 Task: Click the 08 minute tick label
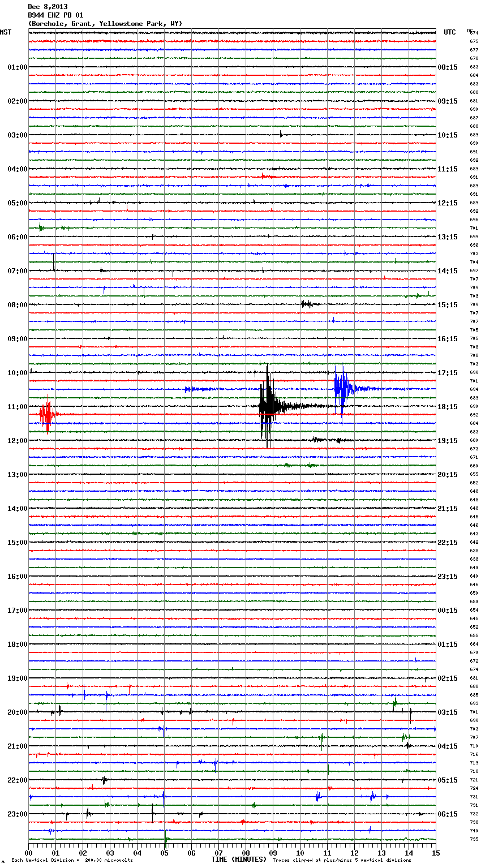point(246,853)
